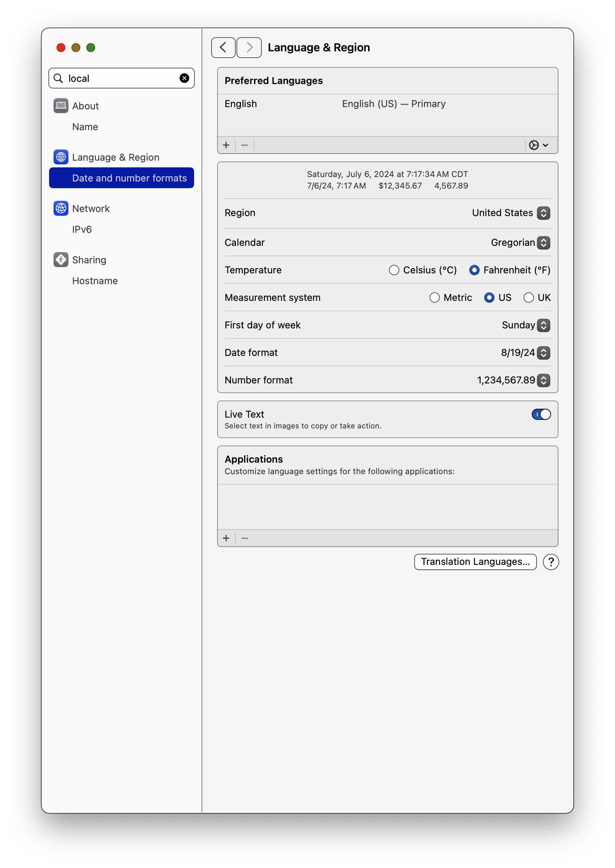
Task: Click the Translation Languages button
Action: tap(476, 562)
